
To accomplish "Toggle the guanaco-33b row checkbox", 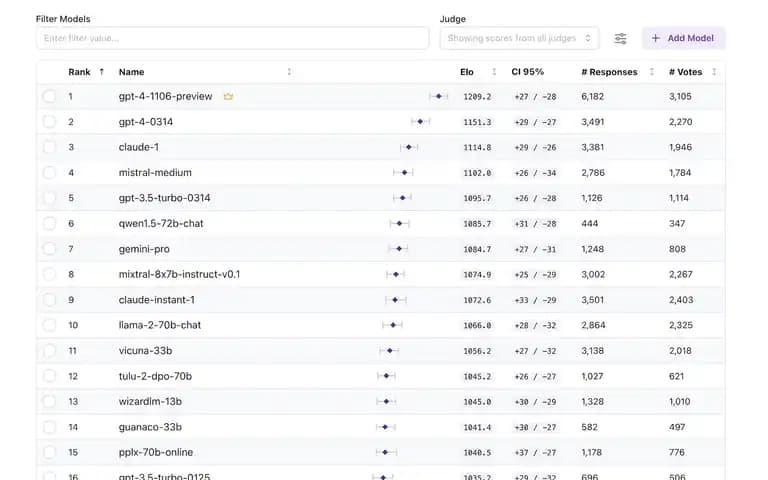I will tap(49, 427).
